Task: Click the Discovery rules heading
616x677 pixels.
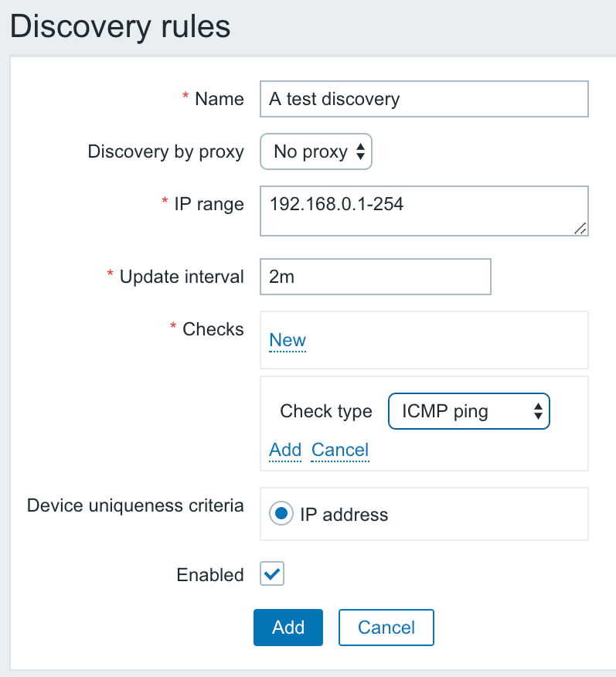Action: tap(120, 27)
